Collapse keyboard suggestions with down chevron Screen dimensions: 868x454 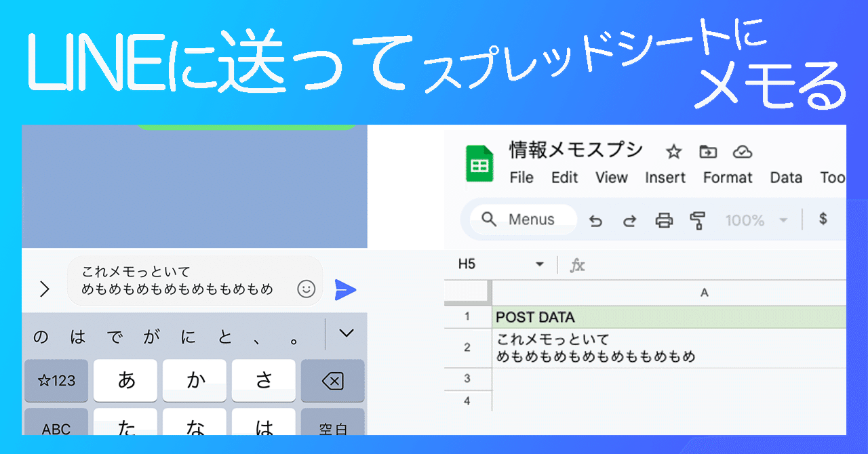[347, 333]
